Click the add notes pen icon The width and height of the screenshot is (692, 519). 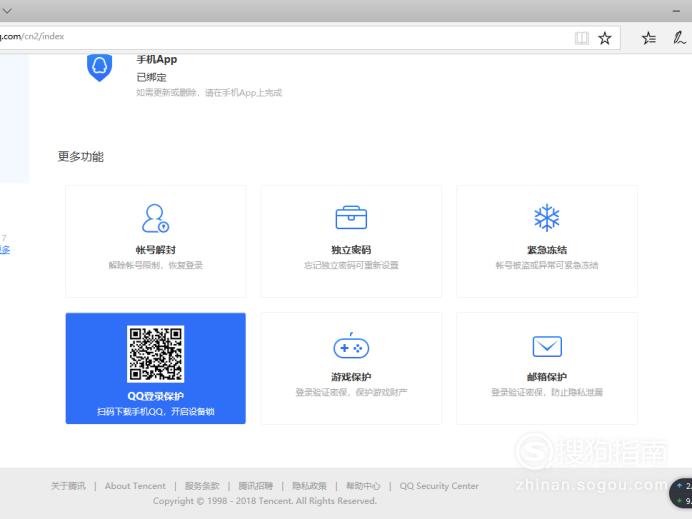click(679, 38)
